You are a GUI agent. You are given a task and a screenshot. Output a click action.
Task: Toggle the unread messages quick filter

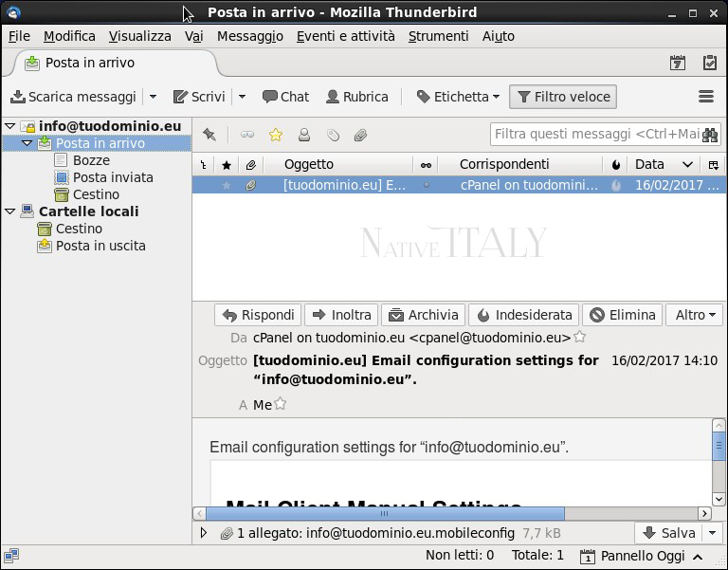click(x=247, y=135)
